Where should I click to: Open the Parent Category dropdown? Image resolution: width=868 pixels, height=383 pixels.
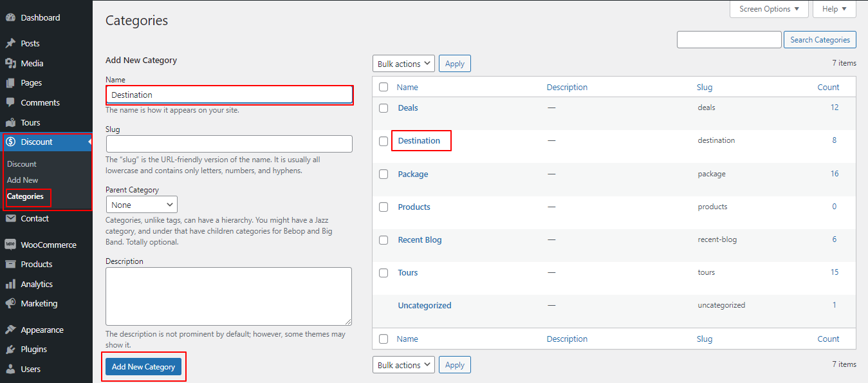coord(142,205)
